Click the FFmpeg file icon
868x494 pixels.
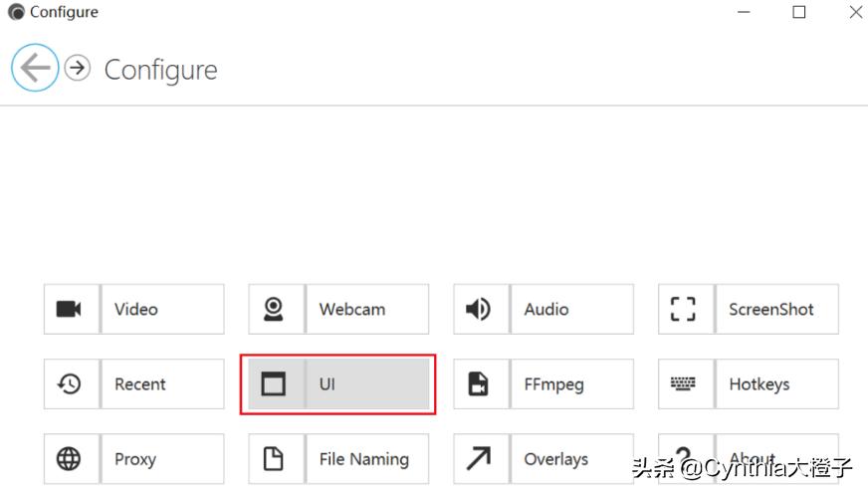[x=479, y=384]
